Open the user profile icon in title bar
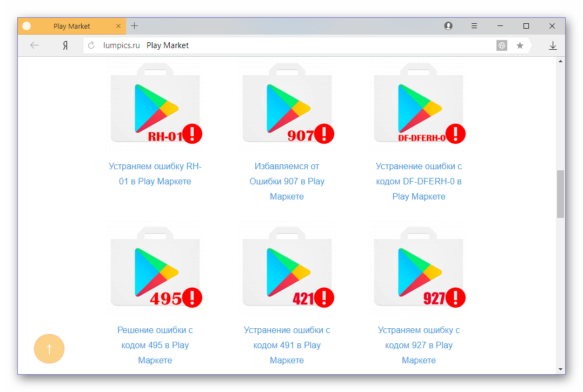 pyautogui.click(x=448, y=25)
